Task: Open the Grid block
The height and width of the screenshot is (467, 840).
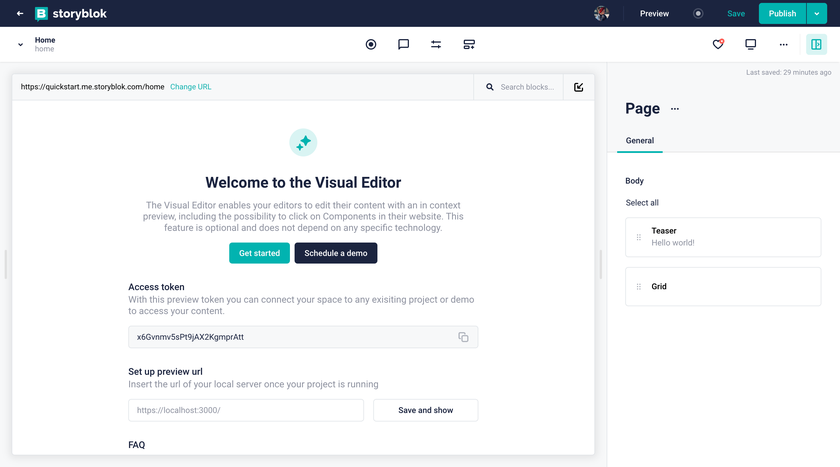Action: click(723, 287)
